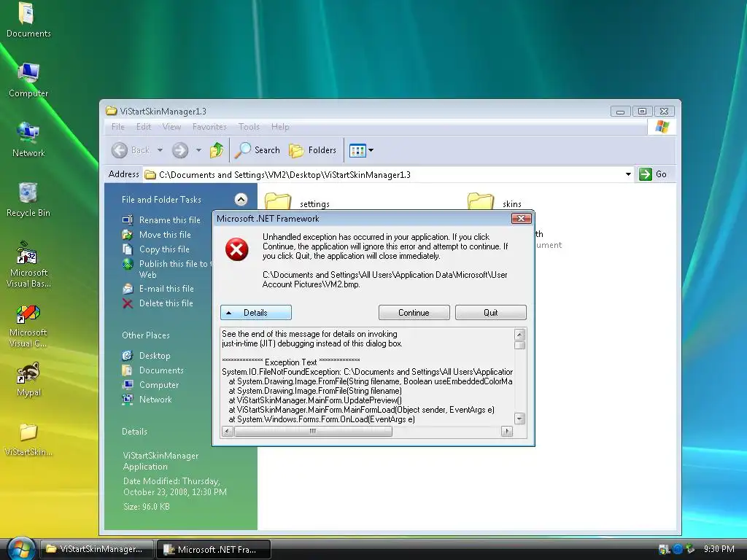Click the Search toolbar button
Image resolution: width=747 pixels, height=560 pixels.
coord(258,150)
